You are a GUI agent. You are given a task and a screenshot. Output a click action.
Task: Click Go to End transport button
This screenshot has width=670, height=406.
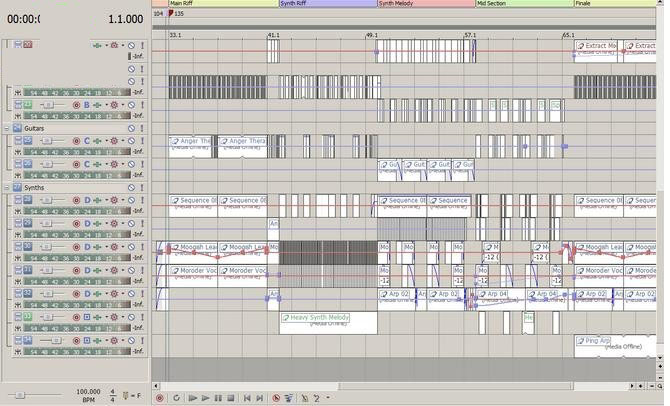click(x=259, y=398)
